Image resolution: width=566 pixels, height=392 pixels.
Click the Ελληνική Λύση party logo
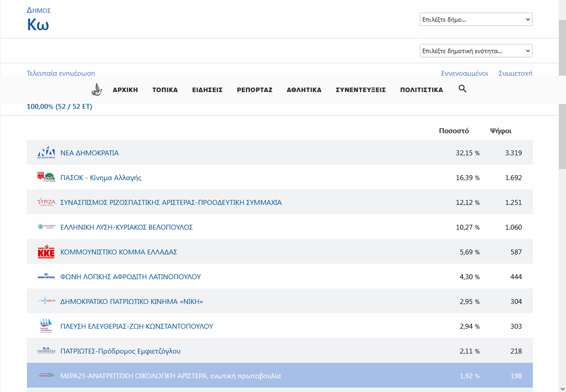(x=46, y=227)
